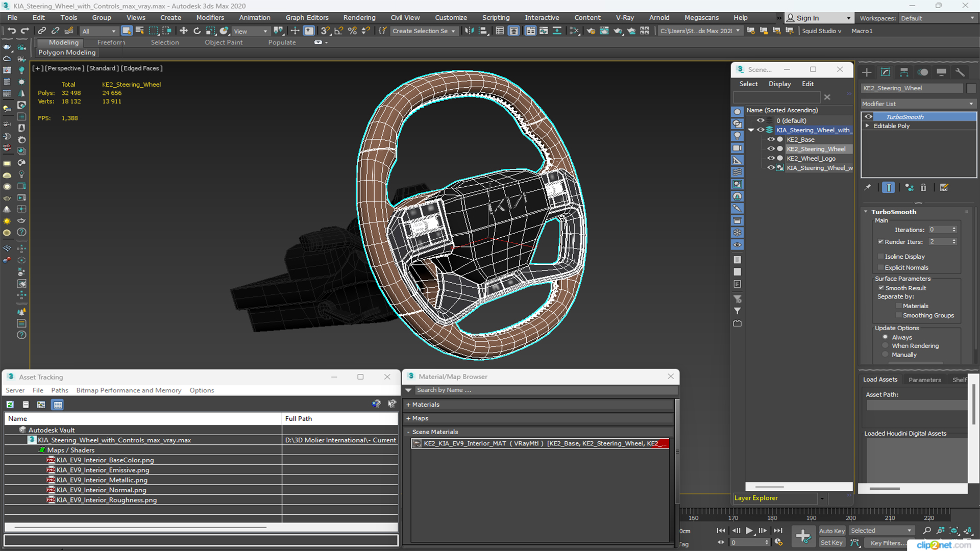
Task: Open the Workspaces Default dropdown
Action: (938, 18)
